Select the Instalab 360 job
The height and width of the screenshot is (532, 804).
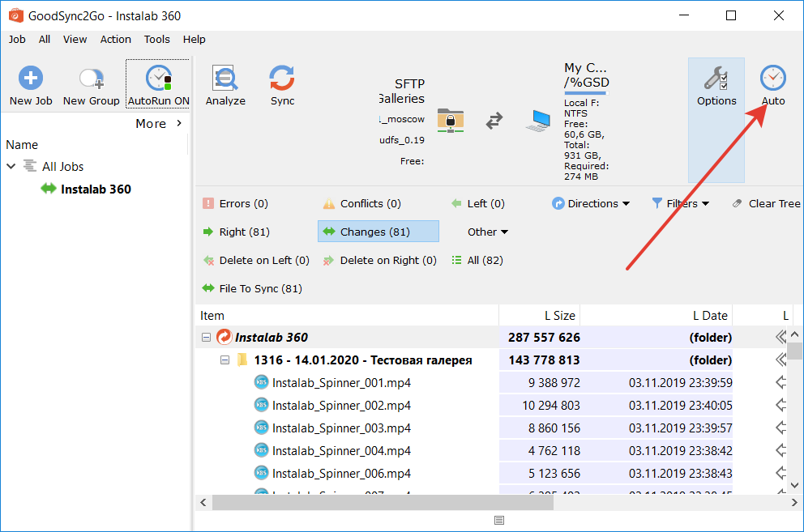pos(96,189)
